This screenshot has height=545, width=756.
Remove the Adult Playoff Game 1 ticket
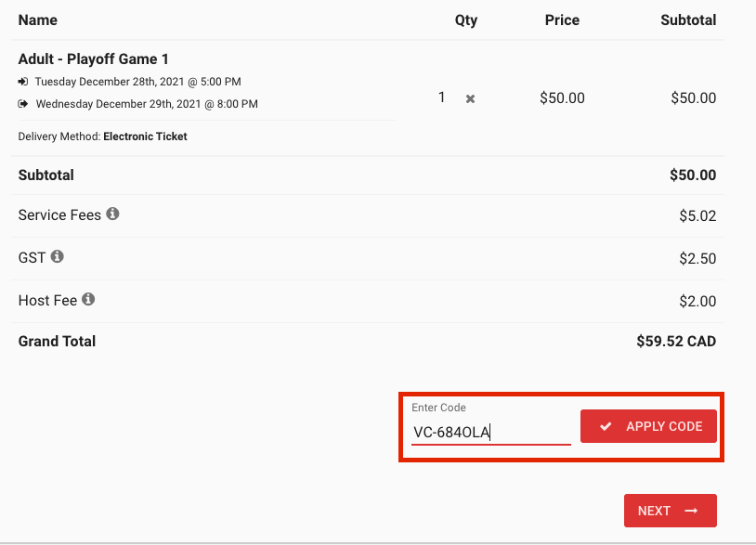coord(470,98)
